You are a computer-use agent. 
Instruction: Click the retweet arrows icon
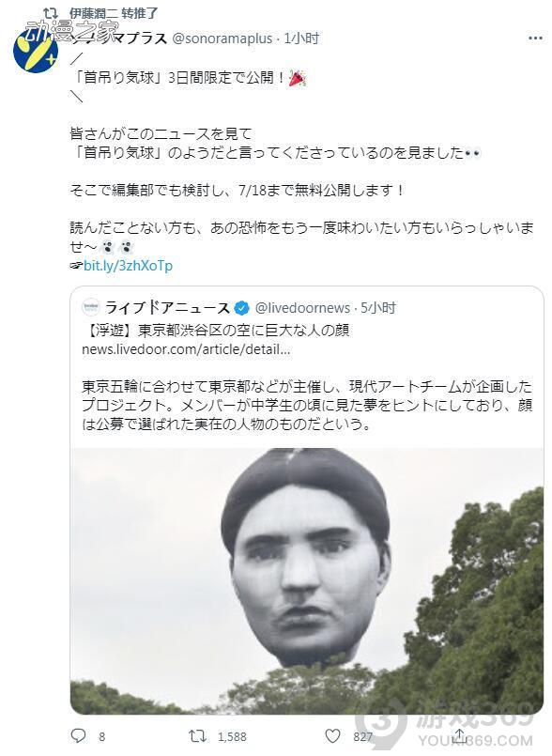coord(198,735)
